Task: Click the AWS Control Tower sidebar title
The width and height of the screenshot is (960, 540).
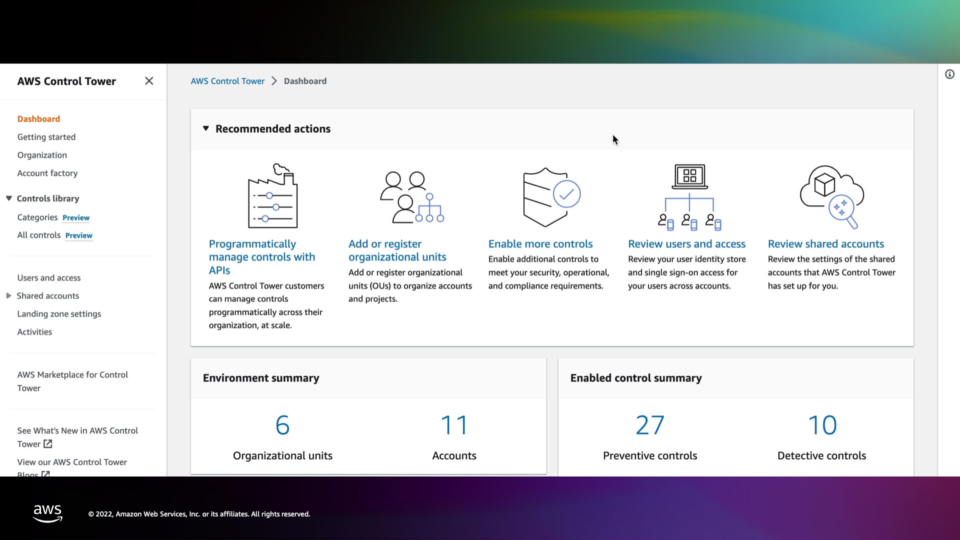Action: (66, 81)
